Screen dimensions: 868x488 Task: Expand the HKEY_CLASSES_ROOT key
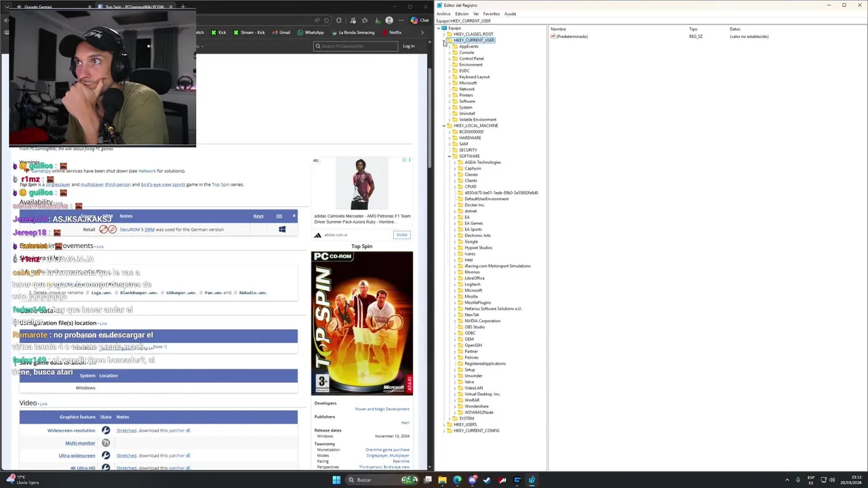coord(444,34)
